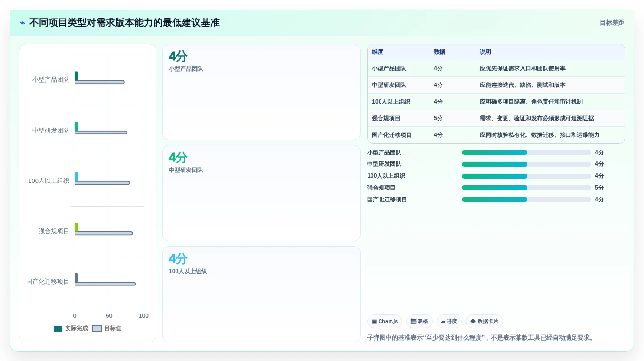Image resolution: width=644 pixels, height=361 pixels.
Task: Click 应明确多项目隔离、角色责任和审计机制 description
Action: (531, 102)
